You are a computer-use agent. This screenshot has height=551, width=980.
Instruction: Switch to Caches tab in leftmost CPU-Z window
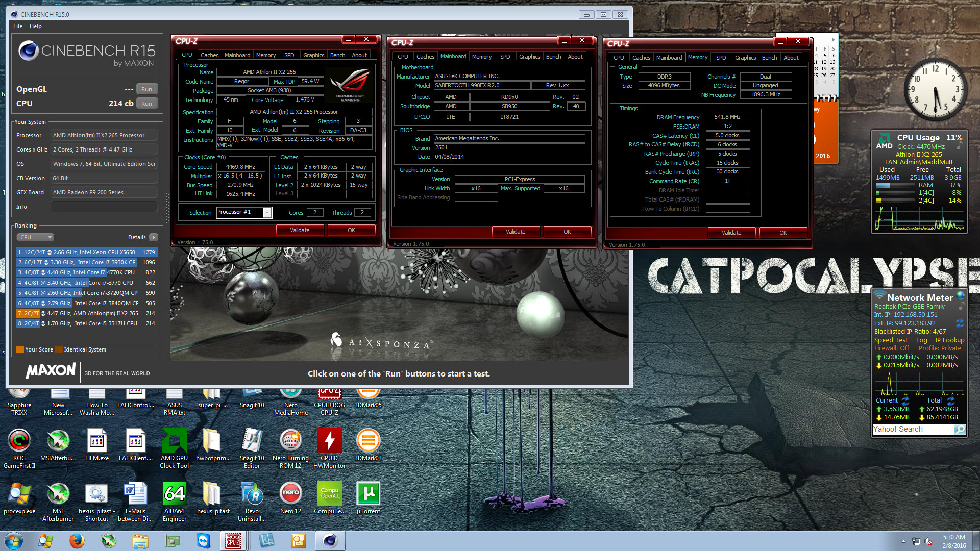[x=209, y=55]
